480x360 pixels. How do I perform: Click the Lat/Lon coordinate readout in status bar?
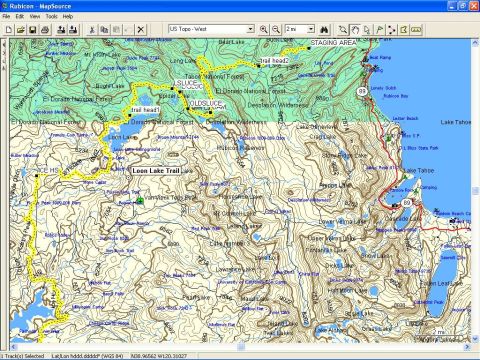click(x=158, y=356)
